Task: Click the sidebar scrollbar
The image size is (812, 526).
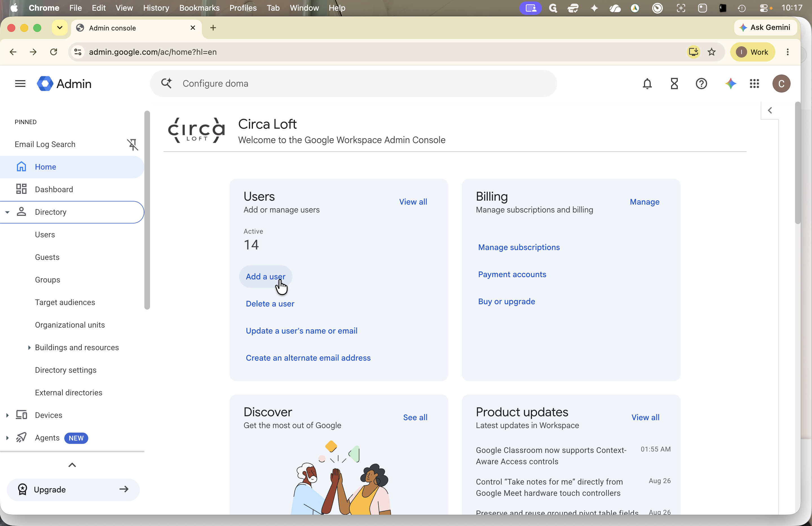Action: point(147,210)
